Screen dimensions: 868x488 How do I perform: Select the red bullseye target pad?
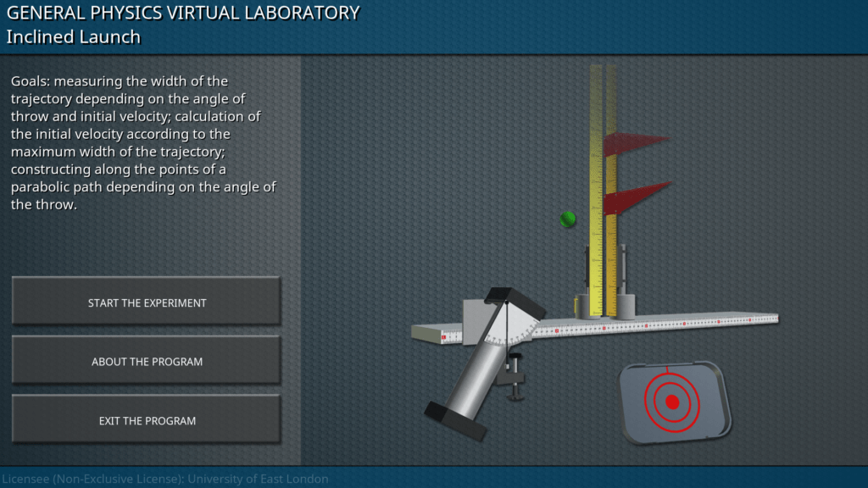[x=672, y=402]
